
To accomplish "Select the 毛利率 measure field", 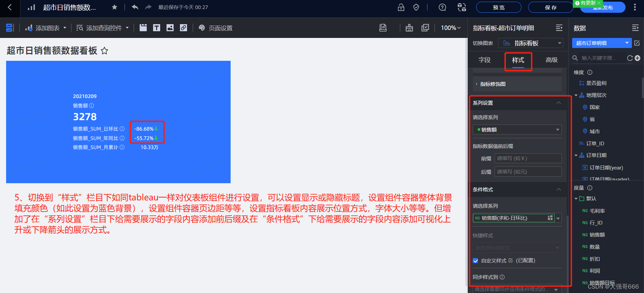I will (x=597, y=211).
